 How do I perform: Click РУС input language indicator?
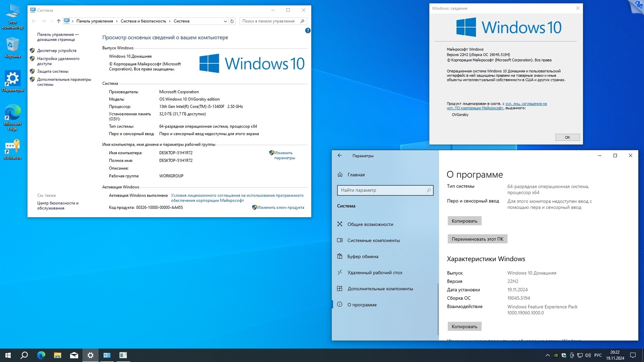[598, 355]
